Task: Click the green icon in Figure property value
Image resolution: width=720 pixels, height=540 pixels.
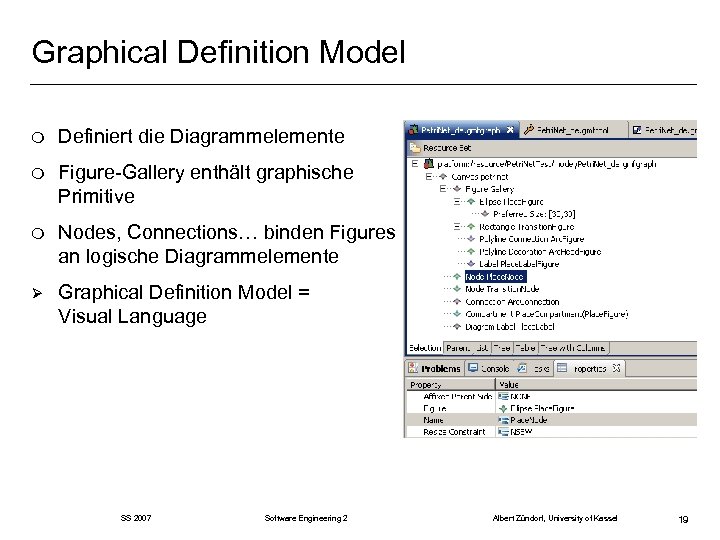Action: click(503, 408)
